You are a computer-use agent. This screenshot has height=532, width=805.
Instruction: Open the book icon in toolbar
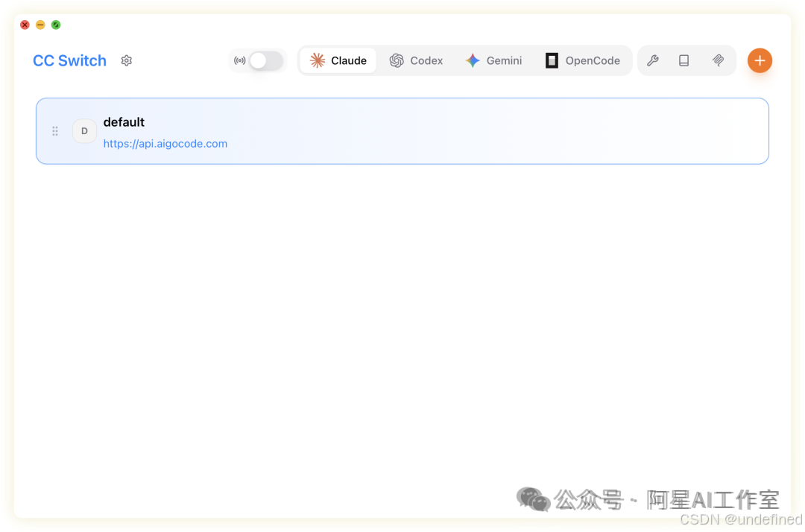tap(684, 60)
